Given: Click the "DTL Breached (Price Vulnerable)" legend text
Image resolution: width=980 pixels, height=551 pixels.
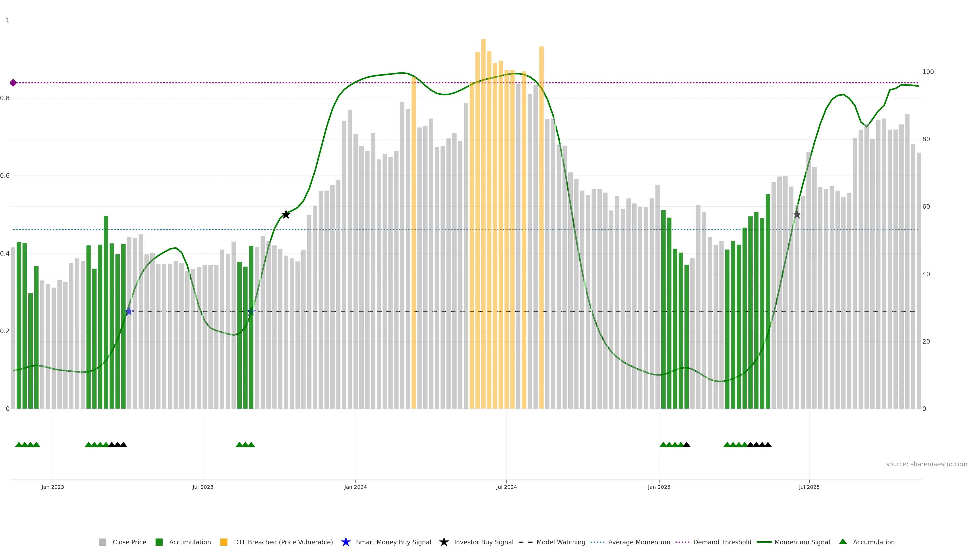Looking at the screenshot, I should 283,542.
